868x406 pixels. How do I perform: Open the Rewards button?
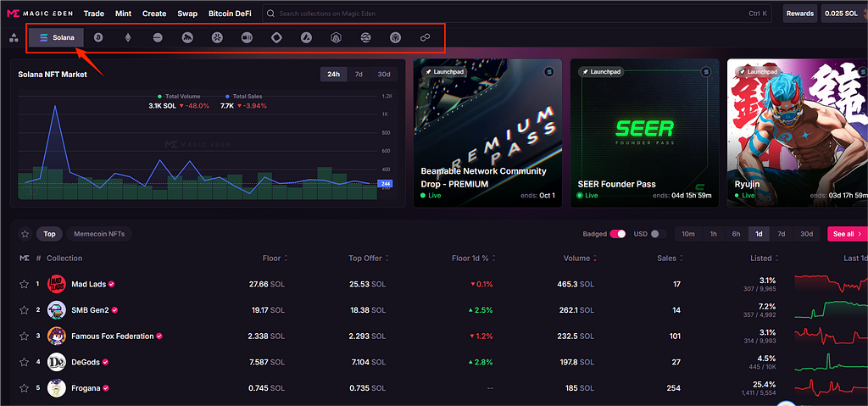[799, 14]
